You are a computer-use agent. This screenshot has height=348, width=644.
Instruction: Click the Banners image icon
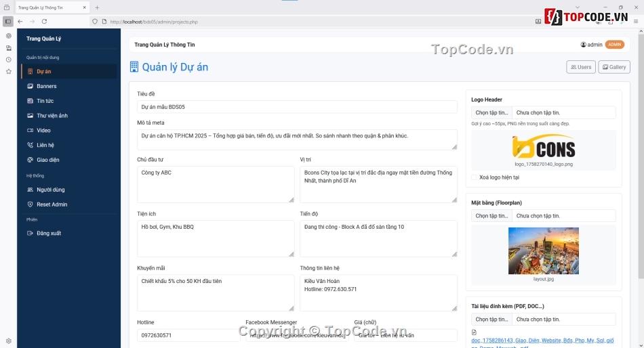tap(30, 86)
